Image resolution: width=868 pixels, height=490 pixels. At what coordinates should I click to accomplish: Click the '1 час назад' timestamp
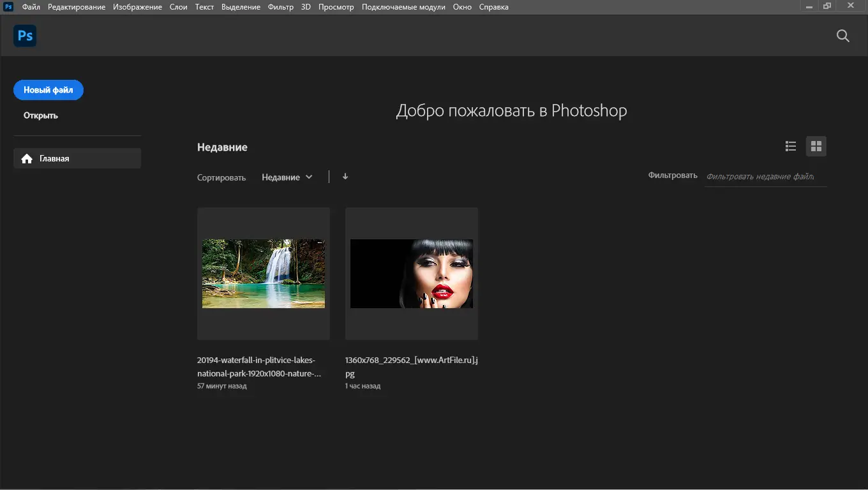tap(363, 386)
